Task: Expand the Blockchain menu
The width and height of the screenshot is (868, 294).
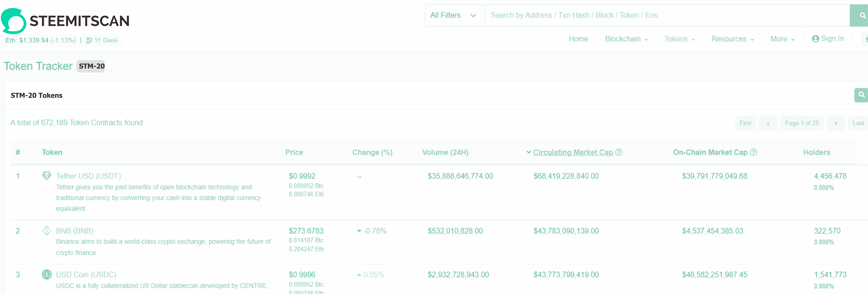Action: (626, 39)
